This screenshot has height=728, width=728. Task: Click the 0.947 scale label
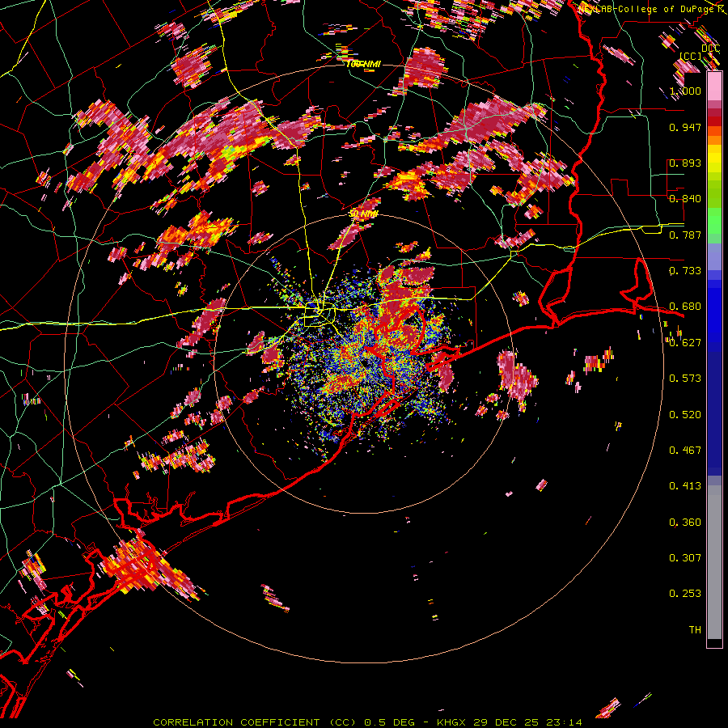pyautogui.click(x=685, y=127)
